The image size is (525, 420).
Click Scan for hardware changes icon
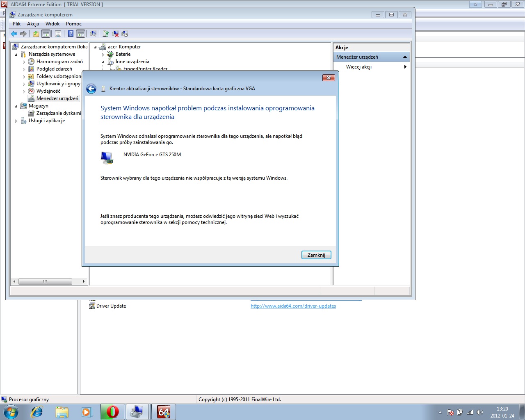[93, 34]
